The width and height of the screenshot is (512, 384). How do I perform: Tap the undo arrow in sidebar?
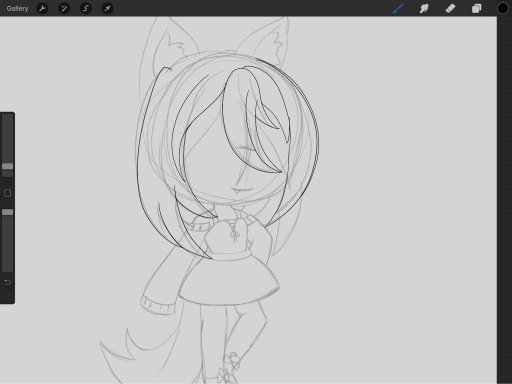7,283
